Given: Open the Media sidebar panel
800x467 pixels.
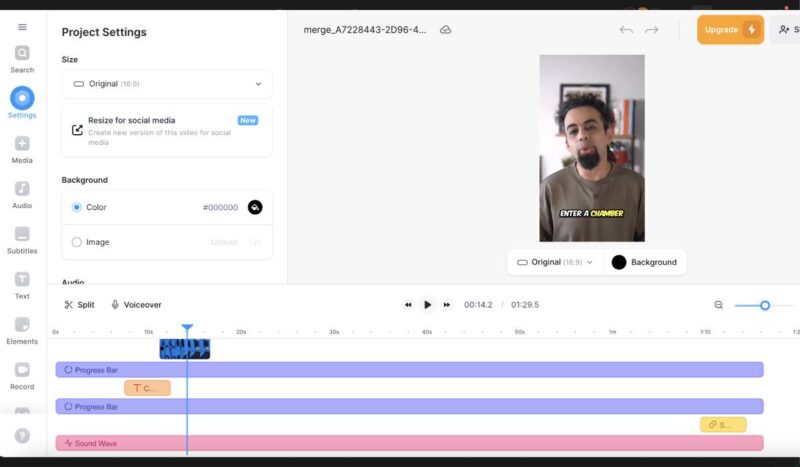Looking at the screenshot, I should 22,150.
